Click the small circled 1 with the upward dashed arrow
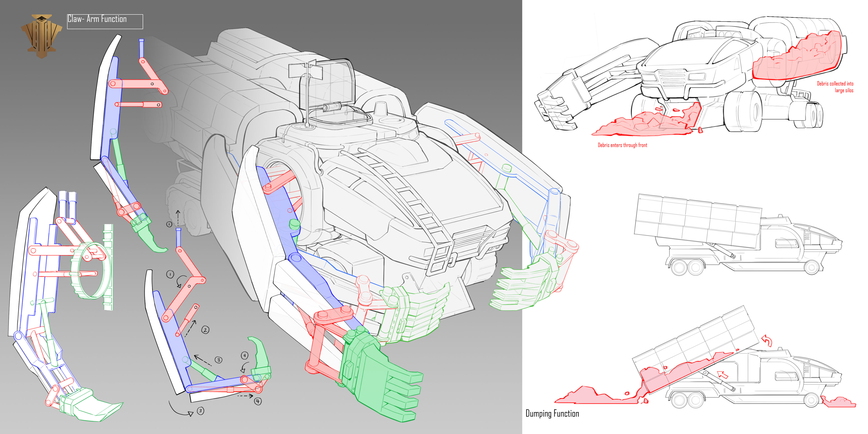Screen dimensions: 868x434 [169, 224]
